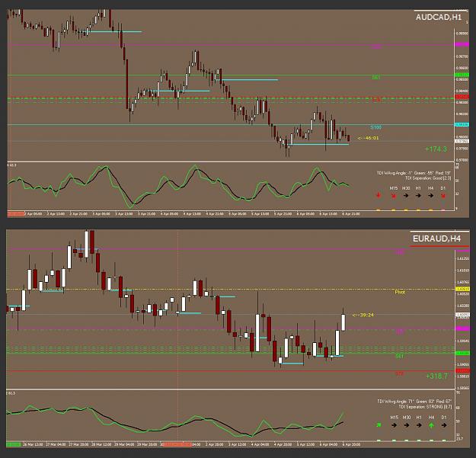
Task: Click the cyan S100 level label in AUDCAD
Action: tap(375, 127)
